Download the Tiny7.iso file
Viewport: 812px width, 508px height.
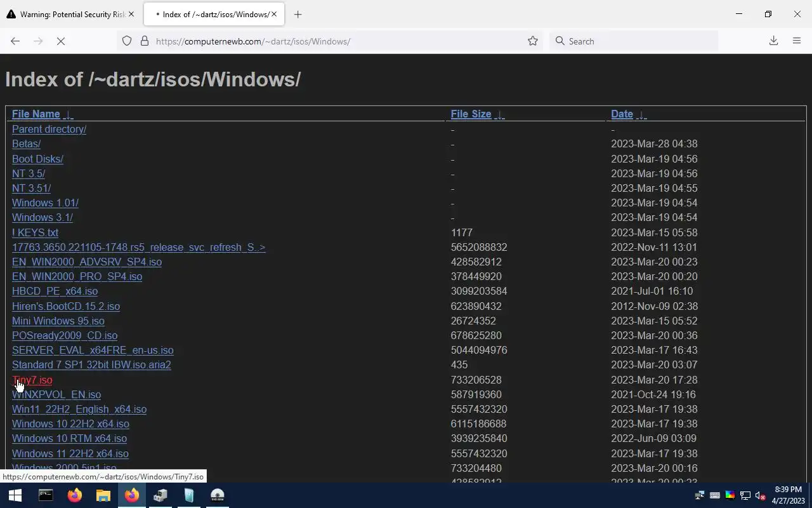pos(32,380)
